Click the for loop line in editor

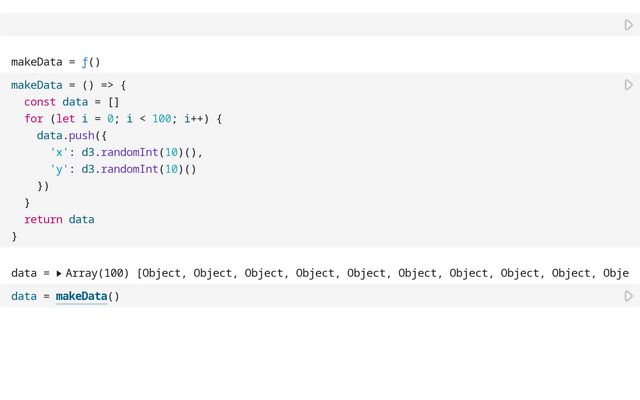pyautogui.click(x=123, y=119)
